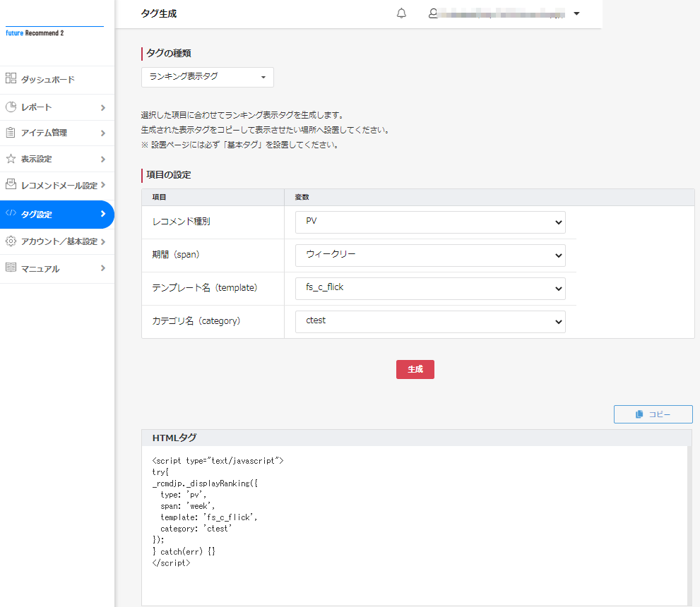Click the user account icon
700x607 pixels.
tap(432, 13)
